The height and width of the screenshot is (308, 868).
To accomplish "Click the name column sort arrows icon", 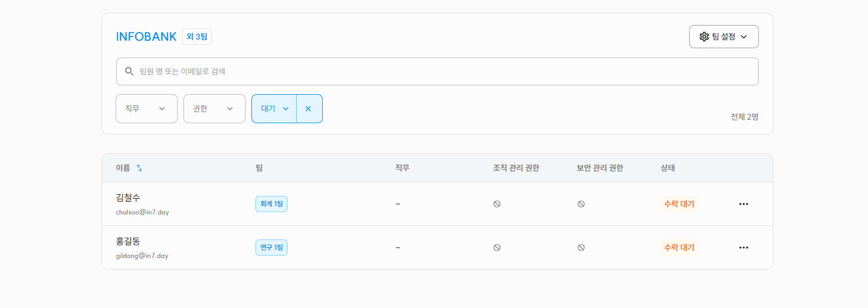I will (x=139, y=168).
